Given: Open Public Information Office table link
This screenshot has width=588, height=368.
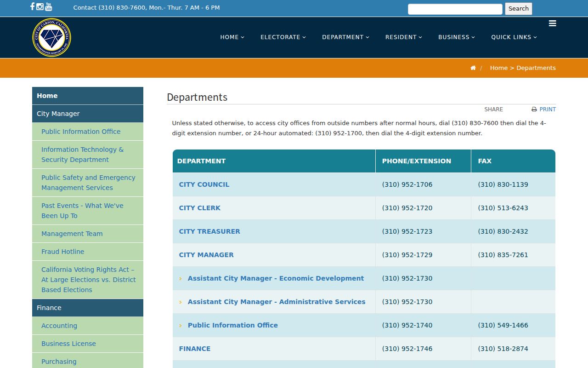Looking at the screenshot, I should pos(233,325).
